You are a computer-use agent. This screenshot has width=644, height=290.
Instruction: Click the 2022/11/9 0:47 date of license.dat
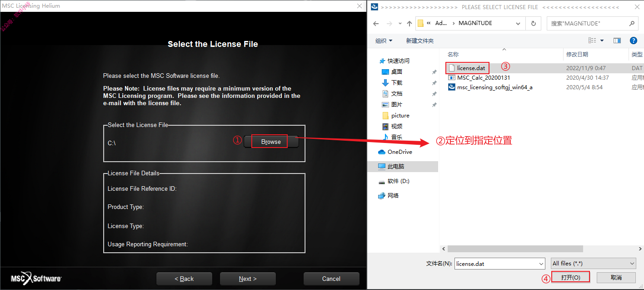click(x=586, y=68)
